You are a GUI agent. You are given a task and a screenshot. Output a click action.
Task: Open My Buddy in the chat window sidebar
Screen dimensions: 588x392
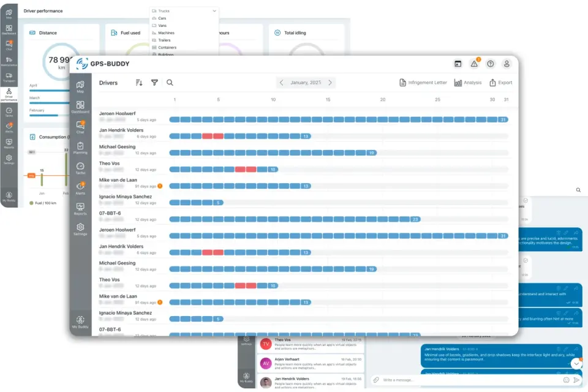246,377
